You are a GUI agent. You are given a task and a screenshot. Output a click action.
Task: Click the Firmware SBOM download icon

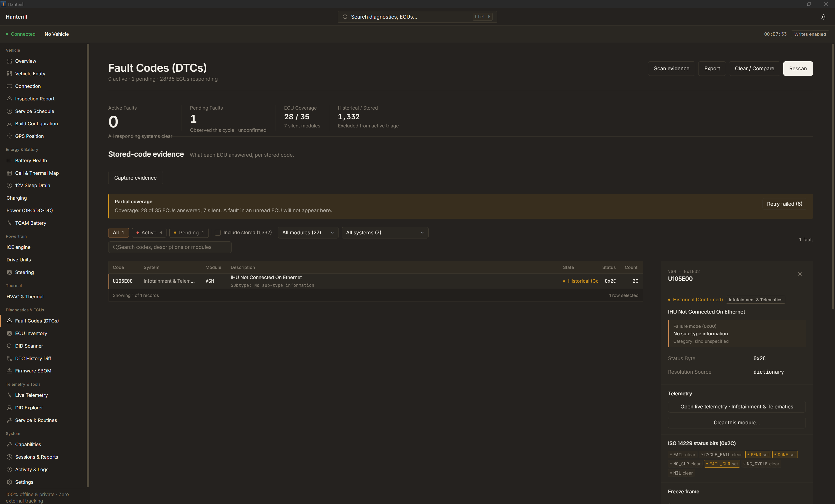pyautogui.click(x=9, y=371)
